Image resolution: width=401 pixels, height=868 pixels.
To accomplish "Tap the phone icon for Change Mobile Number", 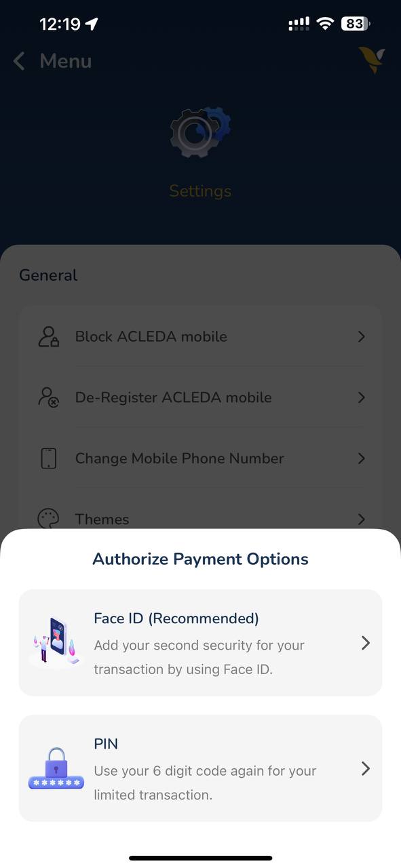I will pyautogui.click(x=49, y=458).
